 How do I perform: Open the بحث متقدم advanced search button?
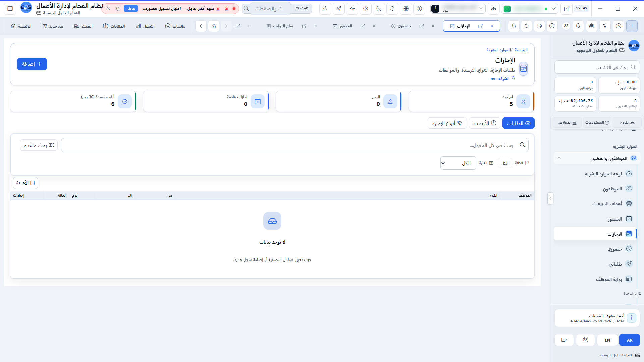coord(39,145)
